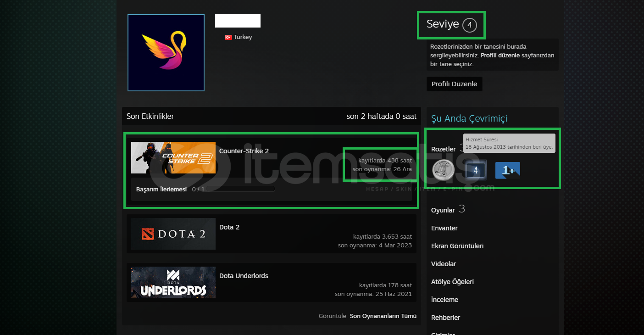Click the 'Turkey' country text

pyautogui.click(x=243, y=37)
